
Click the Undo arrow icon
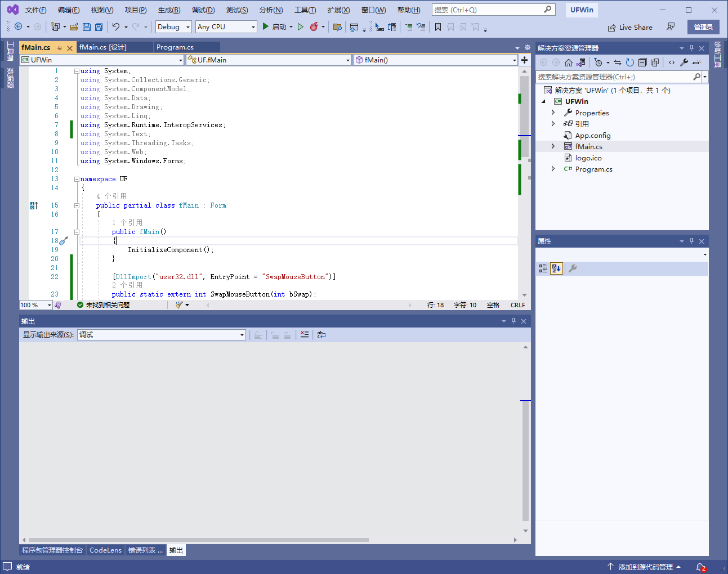pos(116,26)
